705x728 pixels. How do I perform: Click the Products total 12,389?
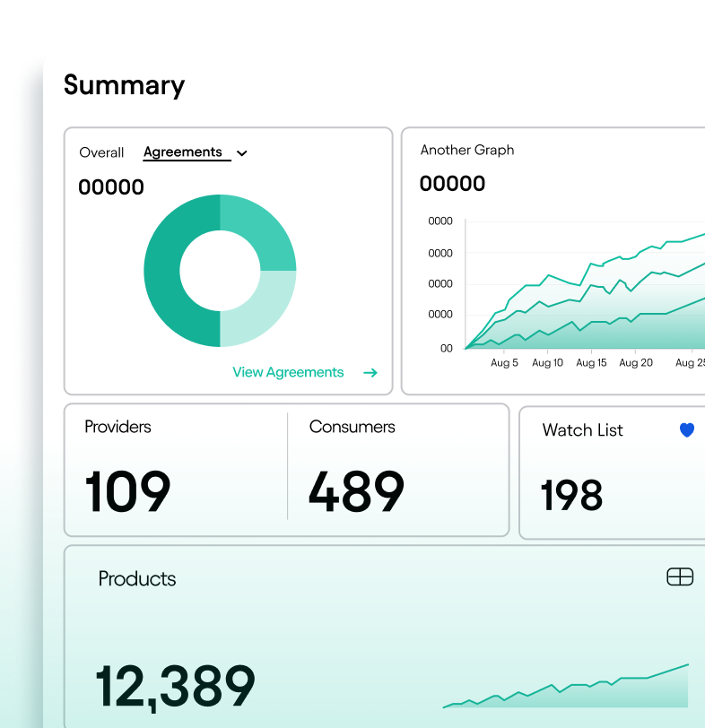point(175,687)
